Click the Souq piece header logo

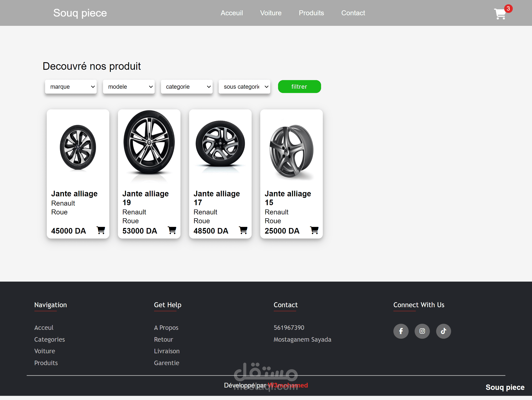pos(80,13)
